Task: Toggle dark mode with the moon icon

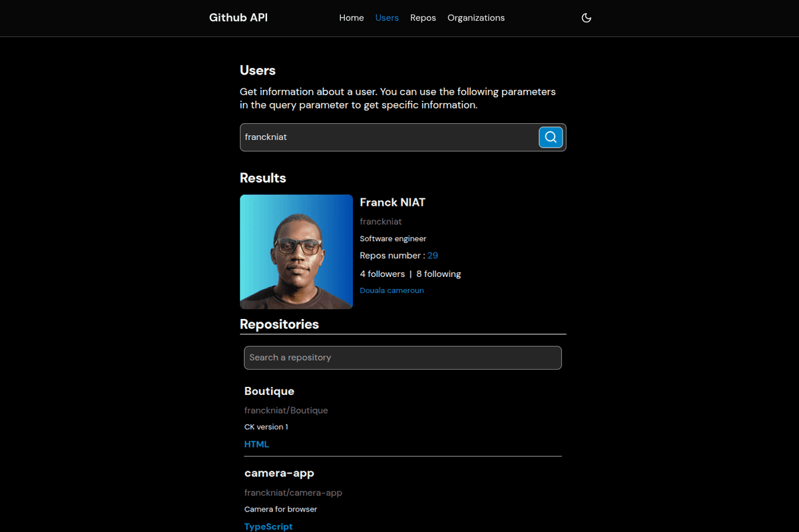Action: [587, 18]
